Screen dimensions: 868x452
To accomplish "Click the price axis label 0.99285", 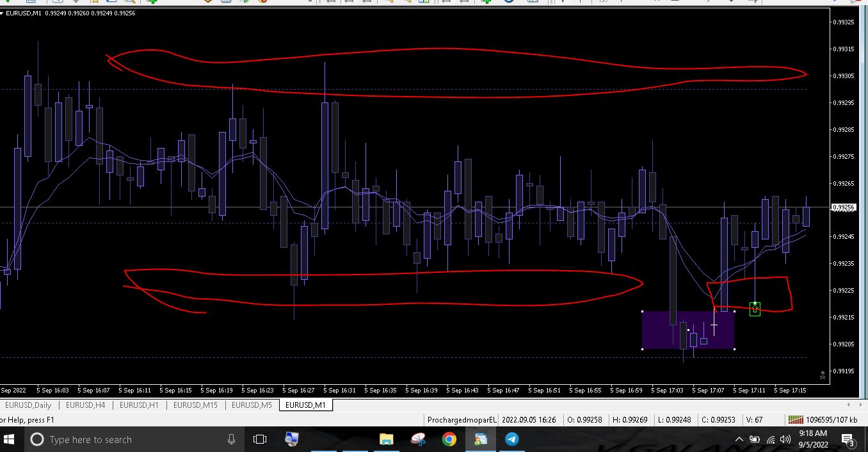I will (845, 130).
